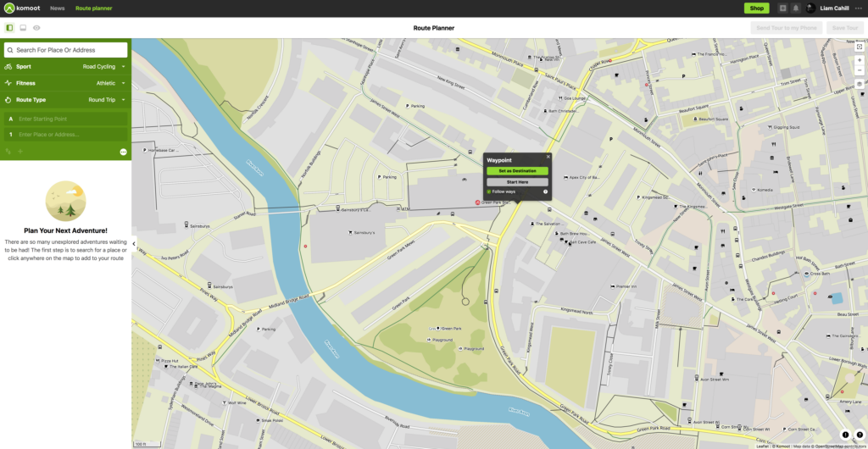
Task: Open the route options ellipsis button
Action: (x=124, y=152)
